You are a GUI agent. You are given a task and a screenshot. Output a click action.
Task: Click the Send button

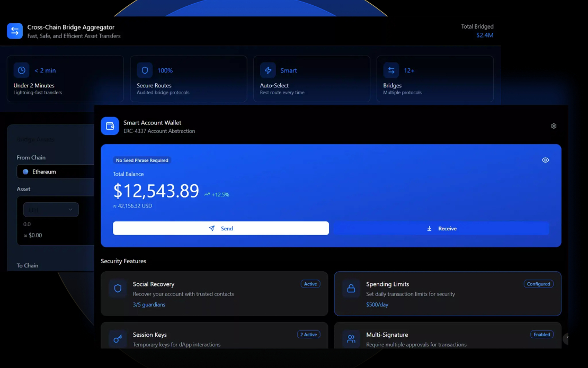(221, 228)
